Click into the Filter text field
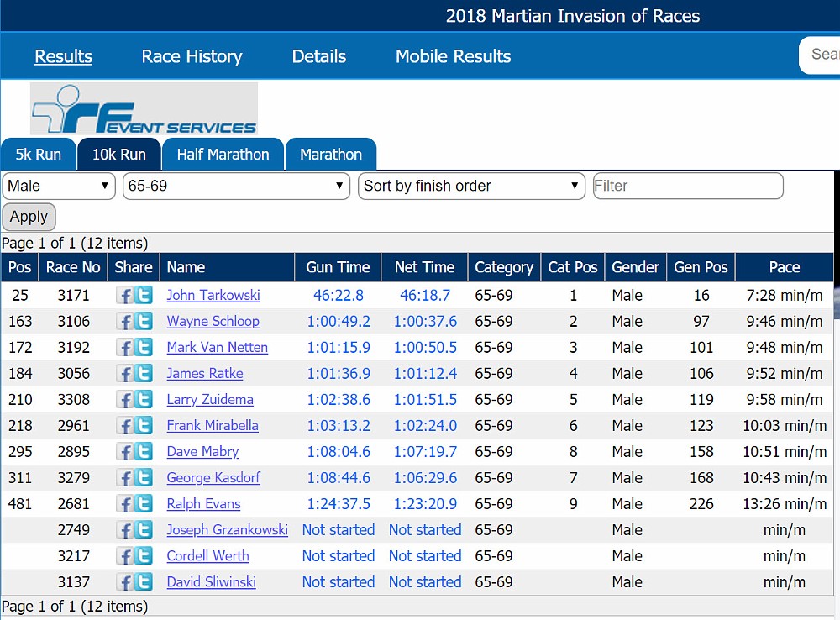This screenshot has width=840, height=620. [x=688, y=186]
